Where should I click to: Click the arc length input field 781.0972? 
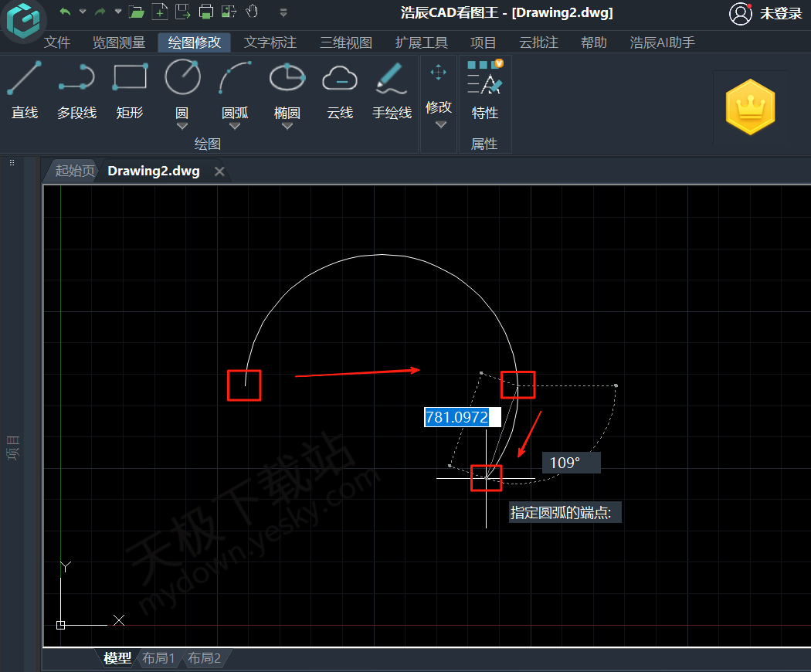tap(457, 417)
